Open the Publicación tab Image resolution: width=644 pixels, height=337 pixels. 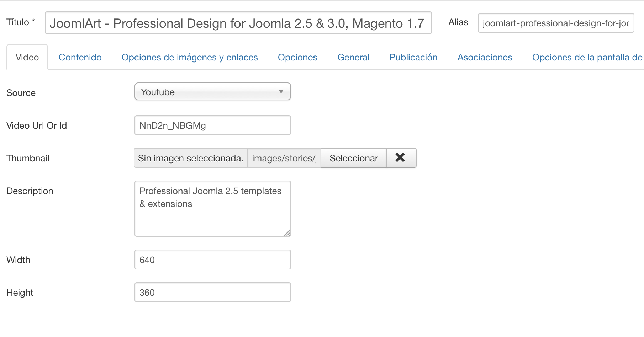coord(413,57)
